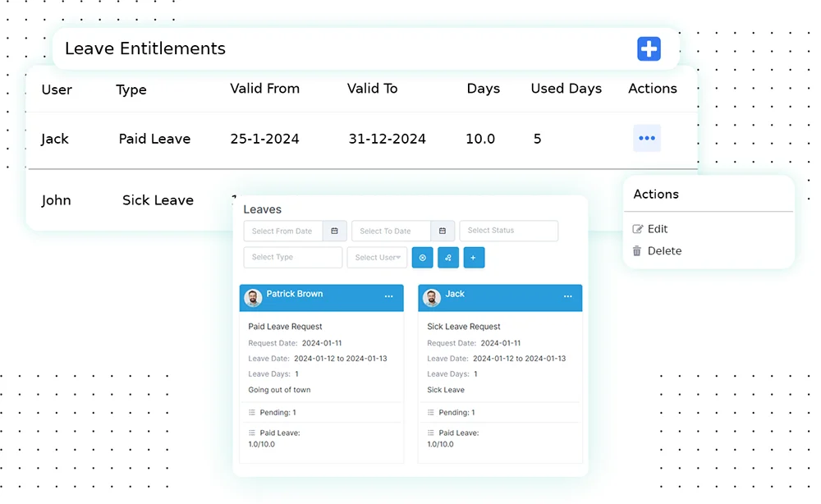Click the blue middle button in Leaves filter row
This screenshot has height=504, width=821.
(448, 258)
